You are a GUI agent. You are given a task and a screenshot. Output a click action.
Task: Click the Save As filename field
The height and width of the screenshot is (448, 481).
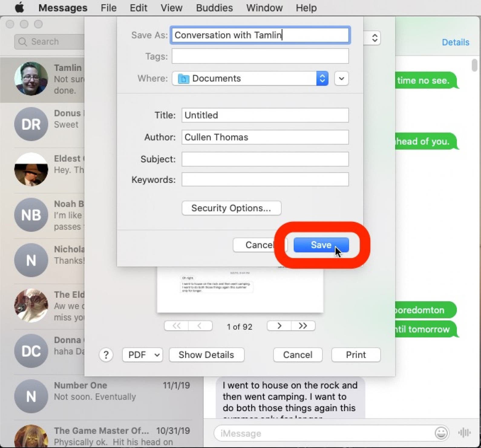[x=260, y=35]
